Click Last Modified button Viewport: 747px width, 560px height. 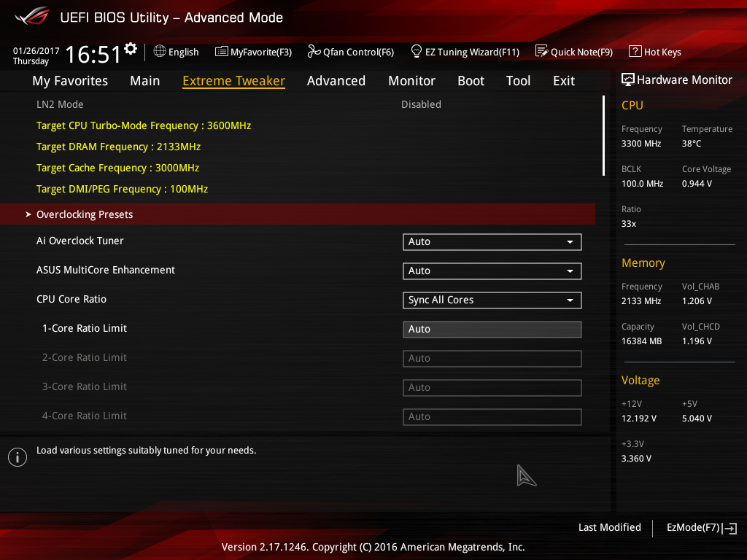coord(610,528)
